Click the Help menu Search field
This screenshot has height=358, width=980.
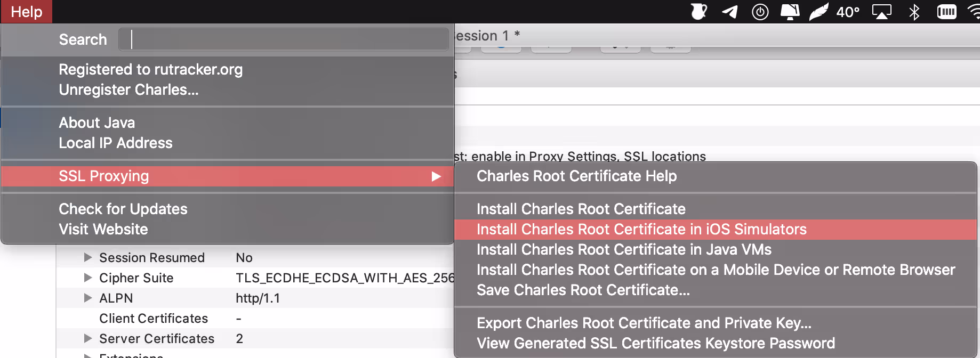point(283,39)
